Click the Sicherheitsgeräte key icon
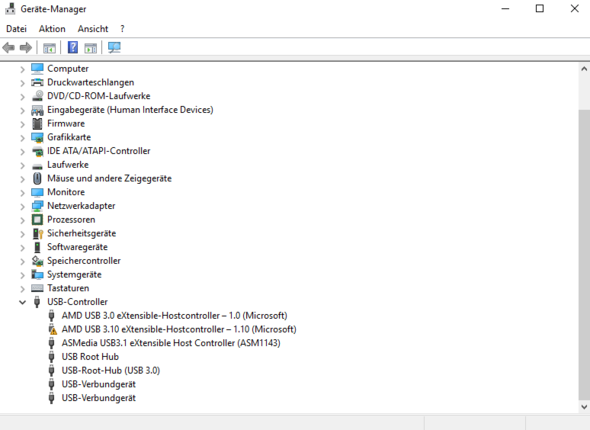Image resolution: width=590 pixels, height=430 pixels. tap(37, 234)
